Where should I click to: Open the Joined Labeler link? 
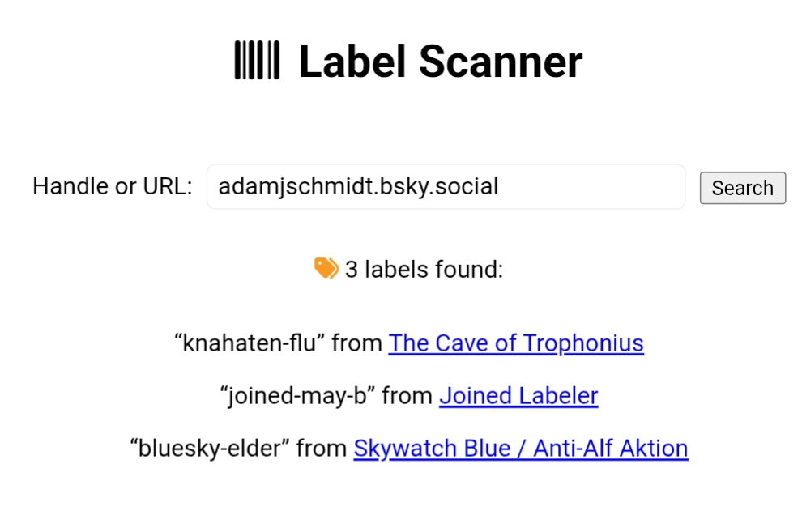pyautogui.click(x=518, y=396)
